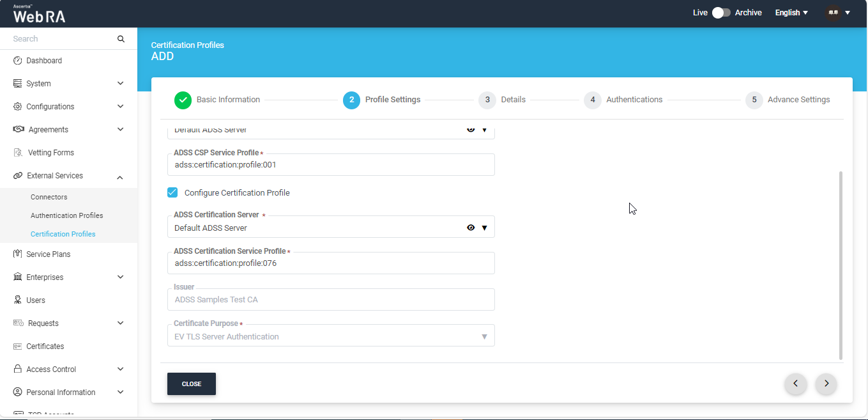Toggle the Live/Archive switch

point(721,13)
